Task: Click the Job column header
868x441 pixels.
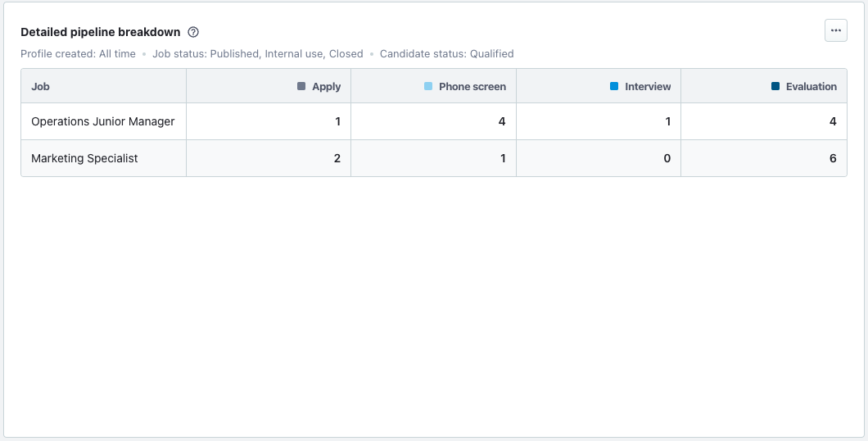Action: (x=41, y=86)
